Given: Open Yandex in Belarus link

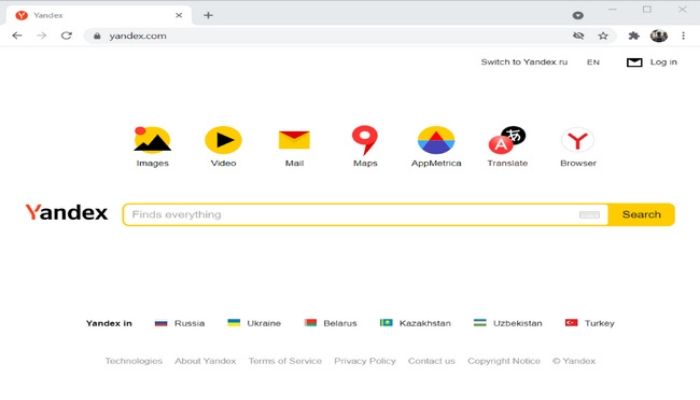Looking at the screenshot, I should (340, 323).
